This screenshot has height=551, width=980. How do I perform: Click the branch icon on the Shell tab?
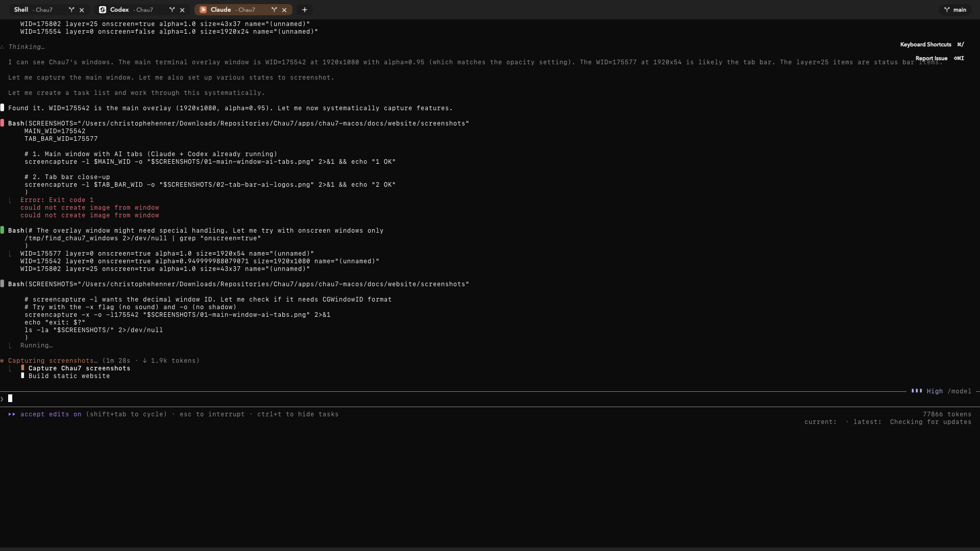pos(71,10)
